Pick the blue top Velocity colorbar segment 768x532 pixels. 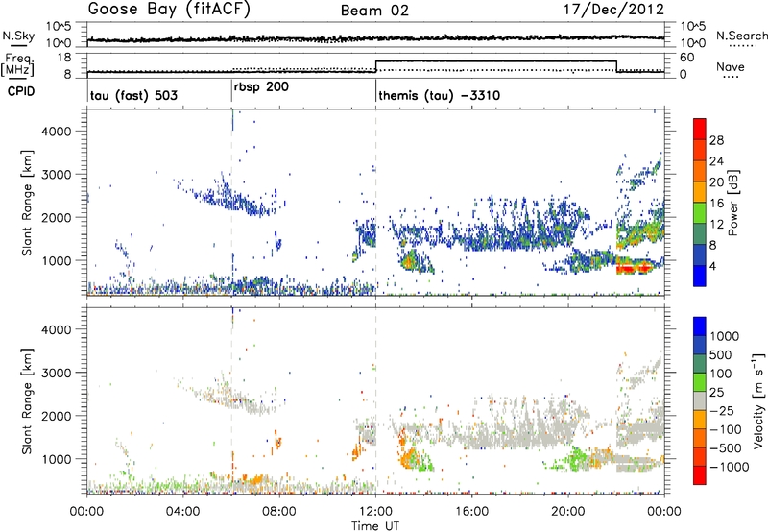700,326
